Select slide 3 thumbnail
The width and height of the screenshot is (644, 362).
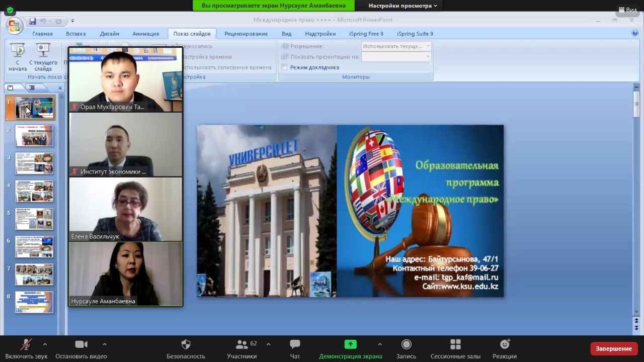pos(34,163)
